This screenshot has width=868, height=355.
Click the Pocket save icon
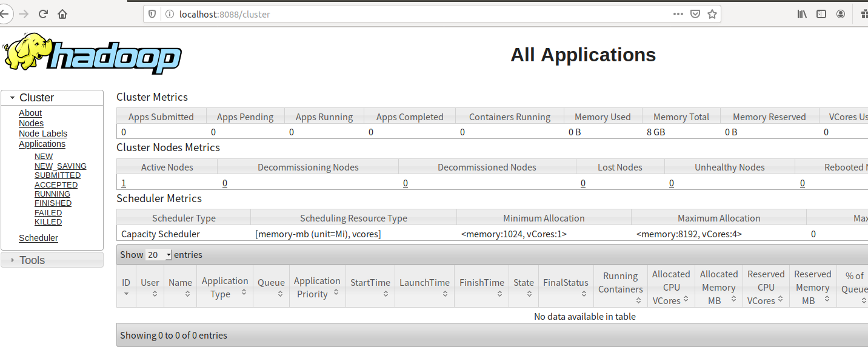tap(696, 14)
